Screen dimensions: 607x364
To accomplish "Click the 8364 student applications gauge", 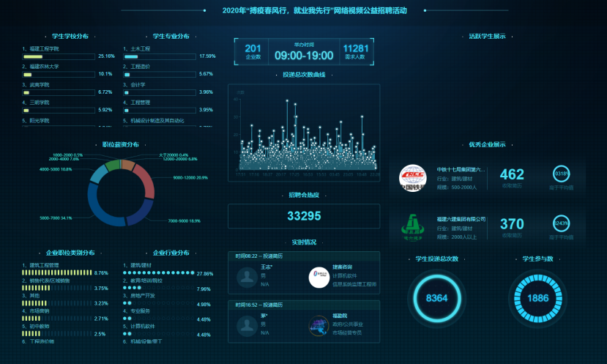I will (436, 298).
